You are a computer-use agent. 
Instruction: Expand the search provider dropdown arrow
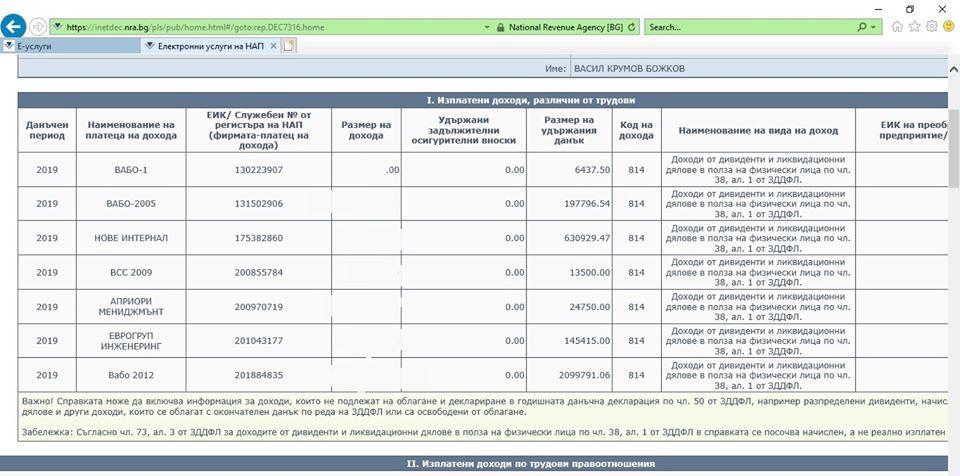coord(874,27)
